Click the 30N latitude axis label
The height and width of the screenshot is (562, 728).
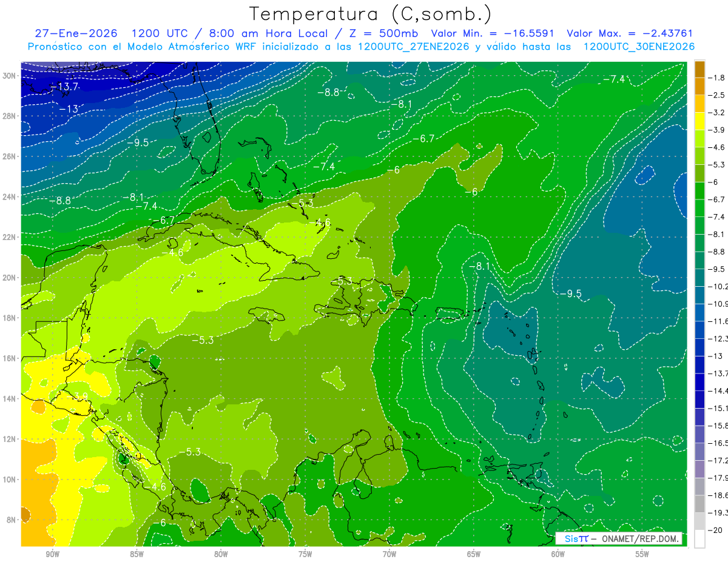pos(9,76)
